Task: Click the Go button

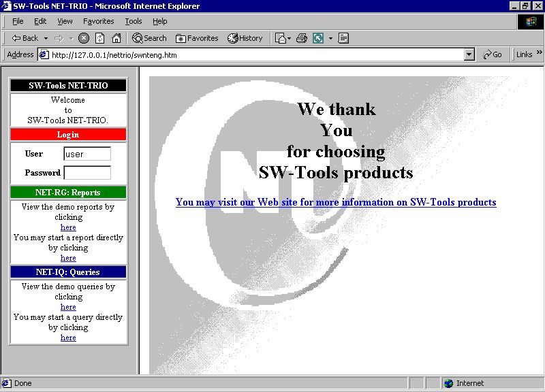Action: click(493, 54)
